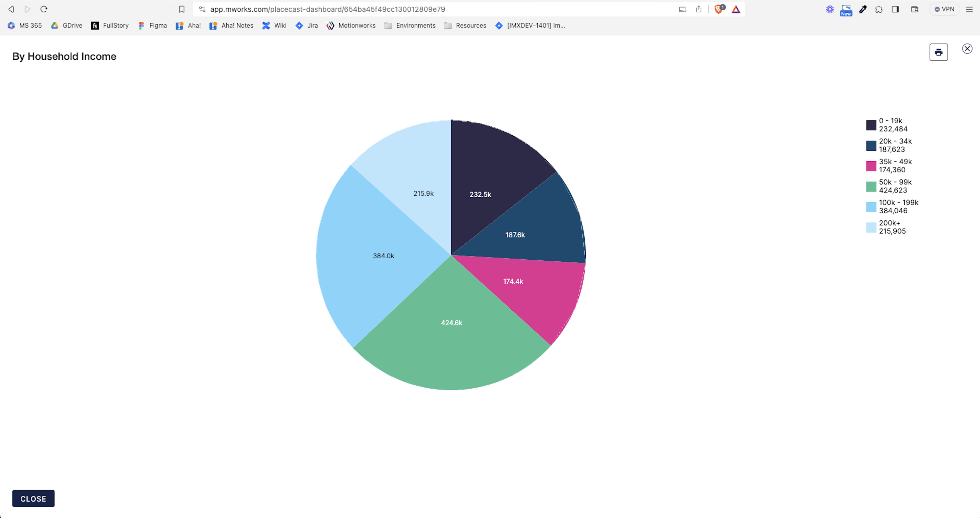Click the browser forward arrow
The width and height of the screenshot is (980, 518).
click(27, 9)
